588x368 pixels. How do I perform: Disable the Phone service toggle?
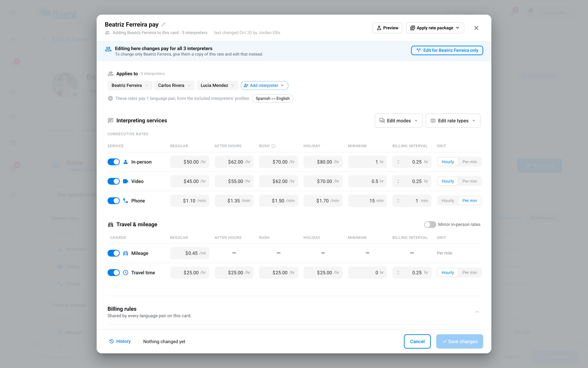114,201
